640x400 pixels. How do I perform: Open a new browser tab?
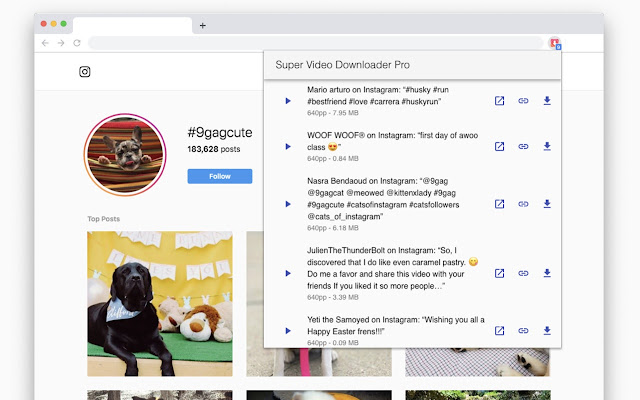(x=202, y=26)
